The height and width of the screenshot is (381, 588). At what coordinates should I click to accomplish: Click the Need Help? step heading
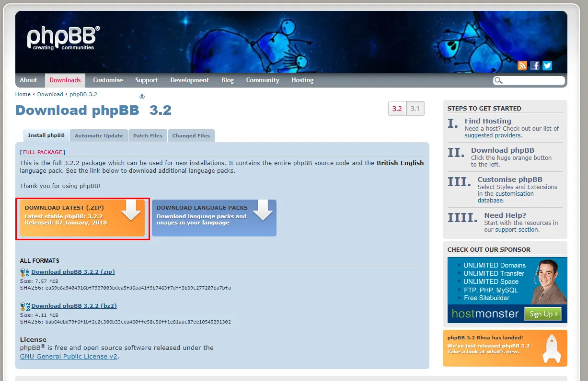click(x=505, y=215)
